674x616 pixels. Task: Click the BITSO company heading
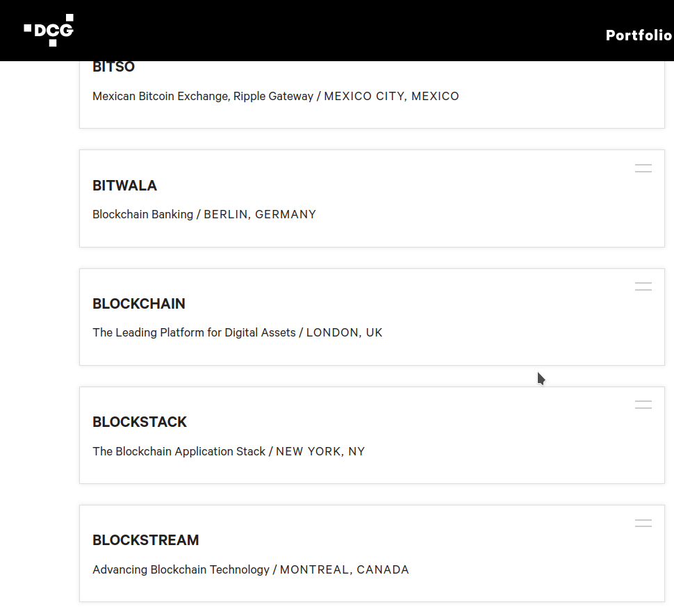click(113, 67)
